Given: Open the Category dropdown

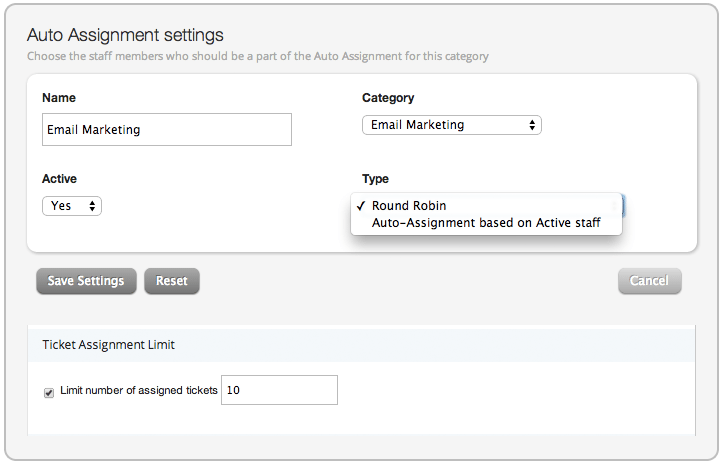Looking at the screenshot, I should click(x=452, y=125).
